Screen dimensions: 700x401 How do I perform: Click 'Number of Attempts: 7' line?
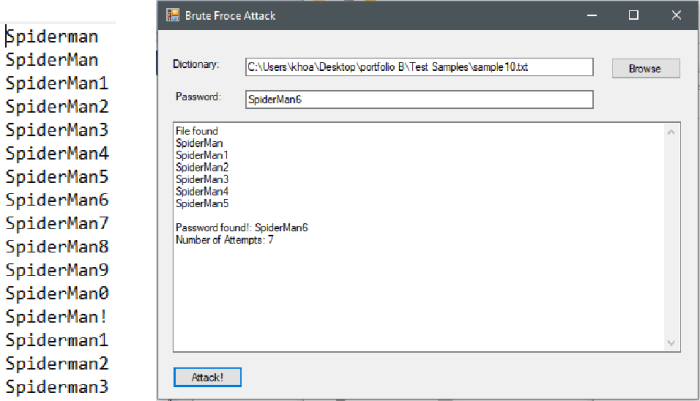click(x=225, y=240)
